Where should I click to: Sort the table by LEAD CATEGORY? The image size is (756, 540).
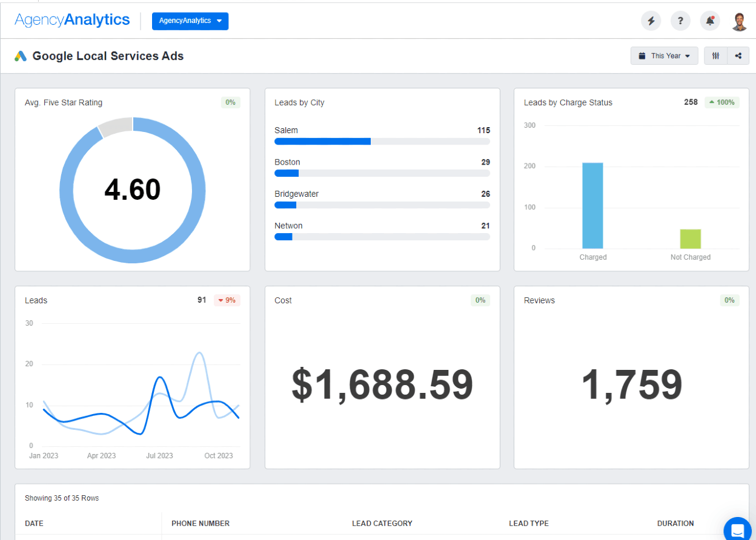382,524
